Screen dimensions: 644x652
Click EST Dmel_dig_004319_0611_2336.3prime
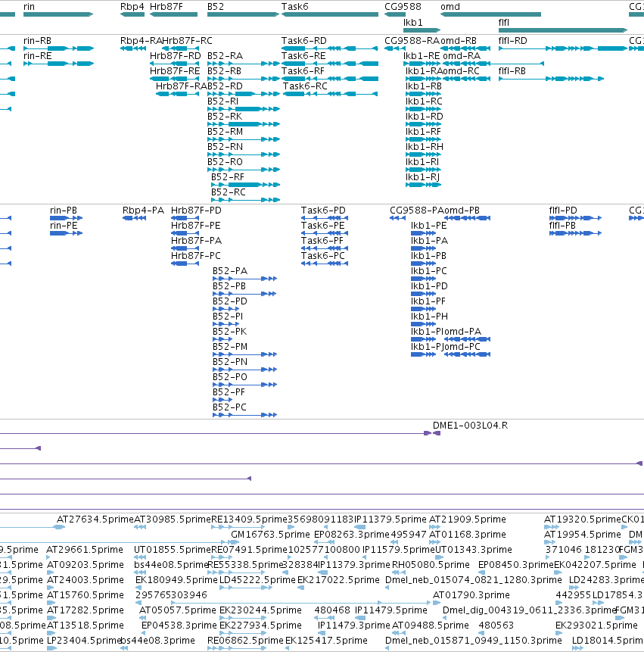[x=529, y=610]
